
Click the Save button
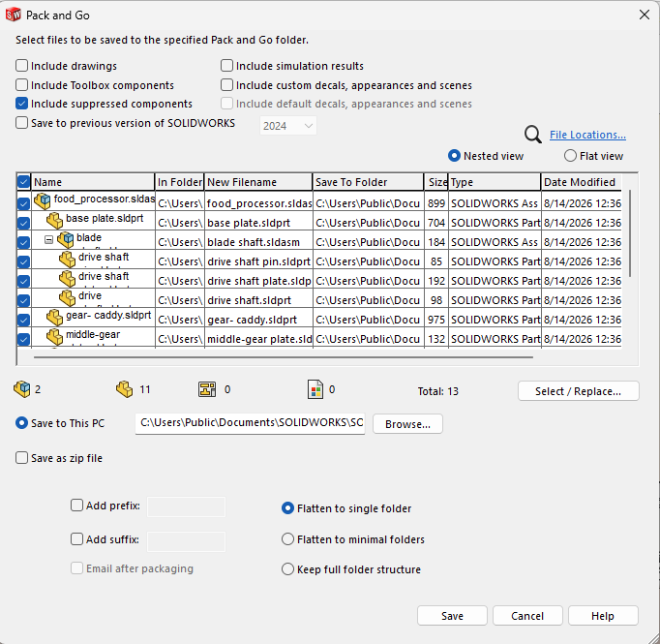click(452, 616)
